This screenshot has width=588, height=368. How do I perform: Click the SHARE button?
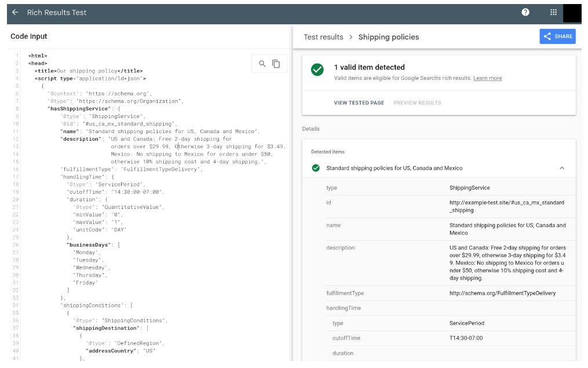tap(558, 36)
